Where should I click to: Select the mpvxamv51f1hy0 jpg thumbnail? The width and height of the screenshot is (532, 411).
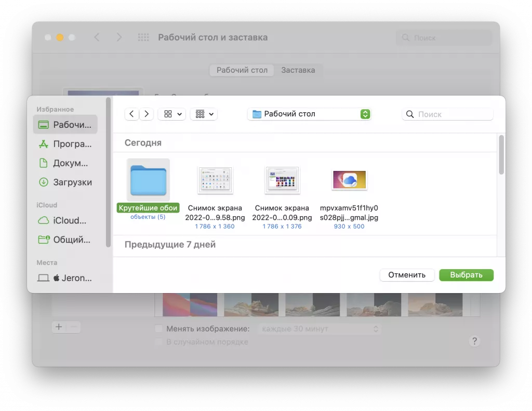pyautogui.click(x=349, y=180)
